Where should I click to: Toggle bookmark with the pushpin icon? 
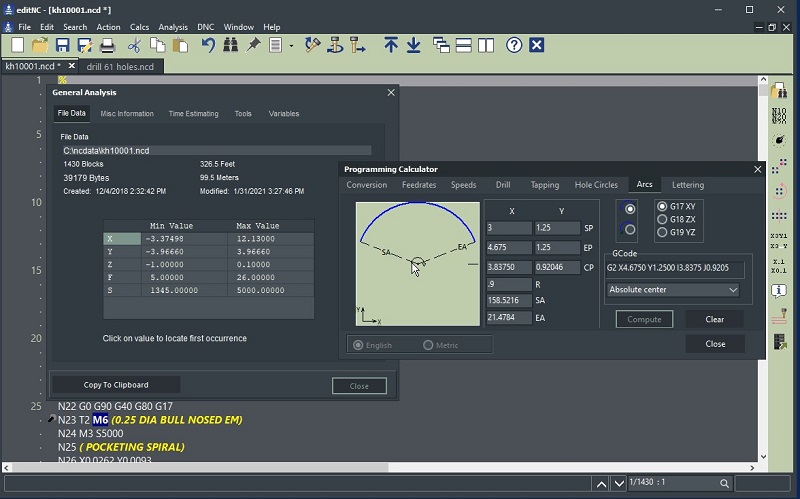click(x=253, y=45)
